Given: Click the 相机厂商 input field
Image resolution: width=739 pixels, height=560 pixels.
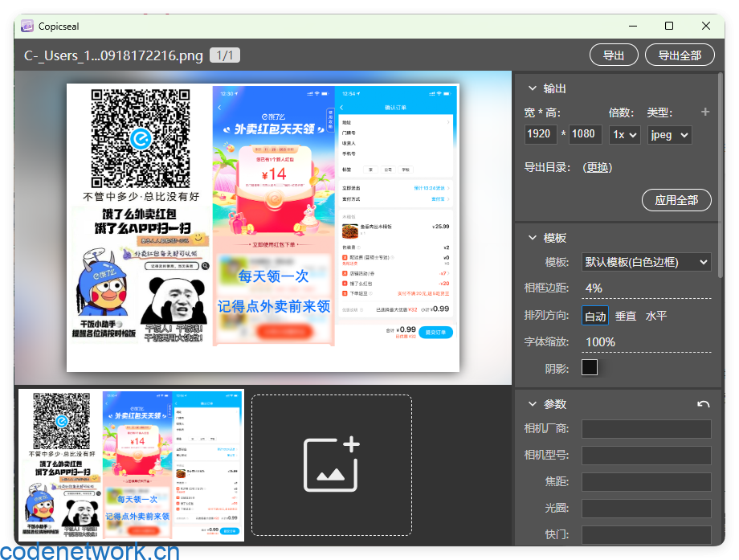Looking at the screenshot, I should [646, 429].
